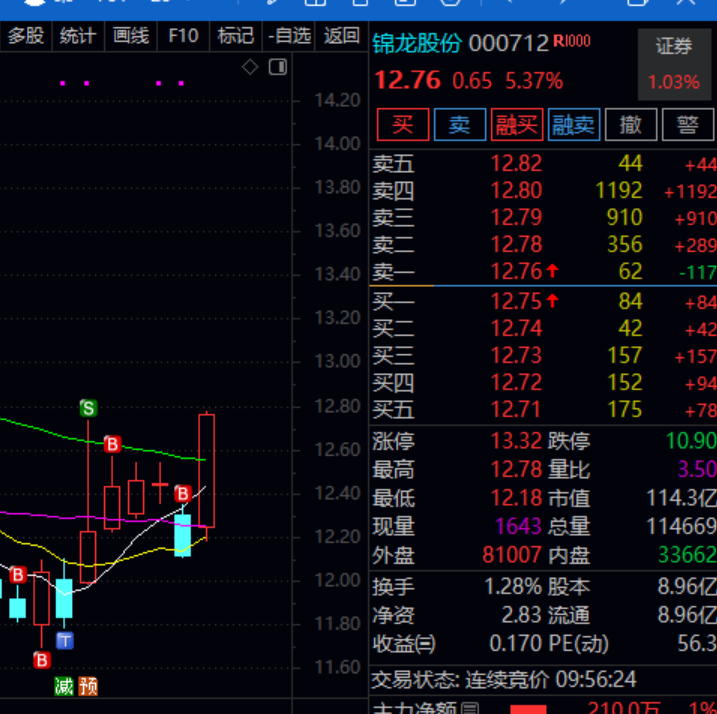Click the 13.00 label on the price axis
Screen dimensions: 717x714
tap(337, 361)
